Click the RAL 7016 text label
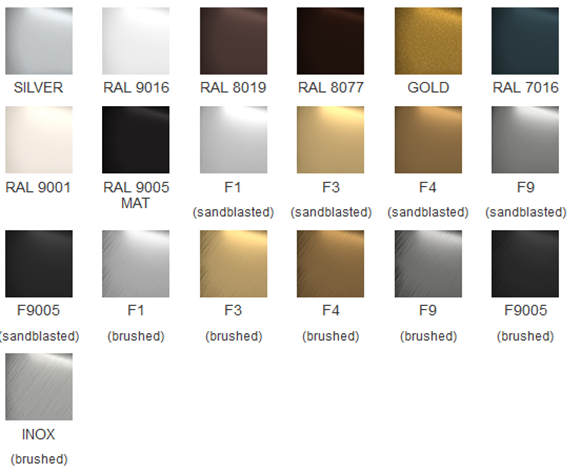 pos(525,88)
